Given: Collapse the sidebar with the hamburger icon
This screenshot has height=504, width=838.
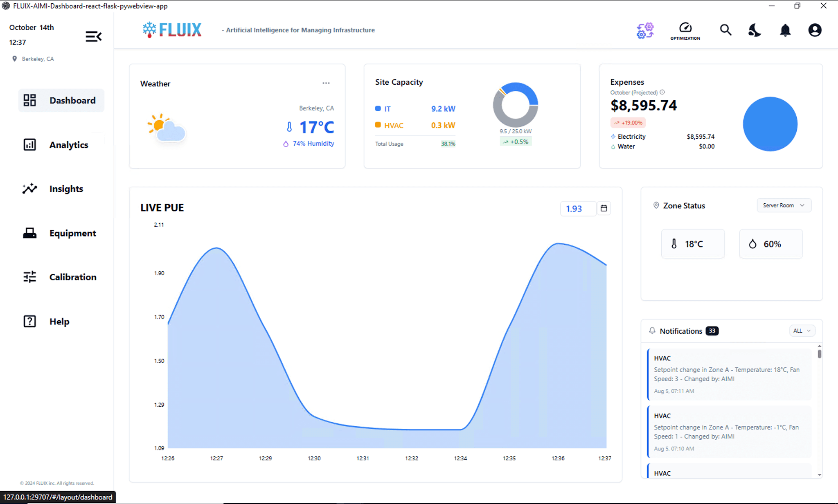Looking at the screenshot, I should pos(93,36).
